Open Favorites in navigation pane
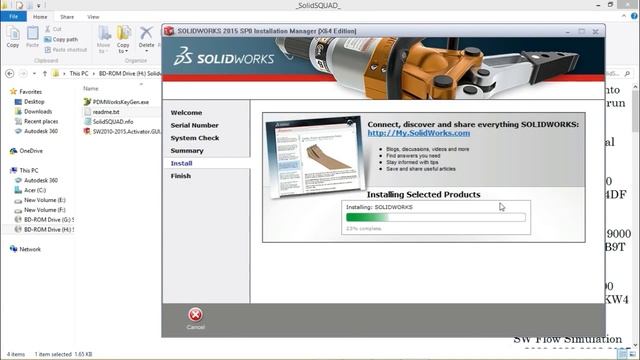The width and height of the screenshot is (640, 360). point(26,92)
